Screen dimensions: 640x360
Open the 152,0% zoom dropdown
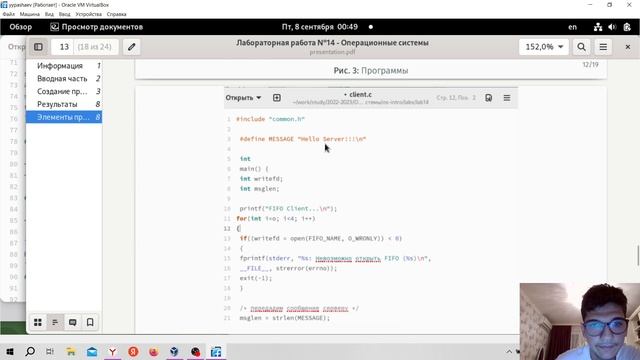(x=544, y=47)
